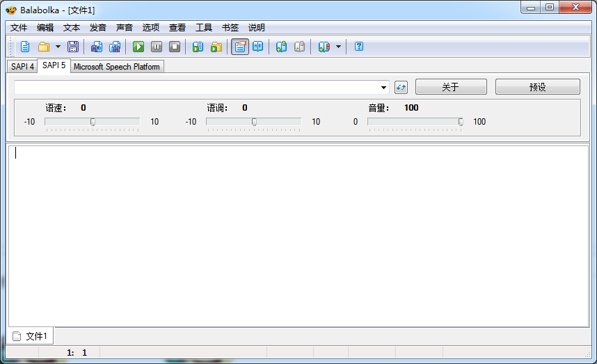Maximize the Balabolka window
The height and width of the screenshot is (364, 597).
coord(550,7)
